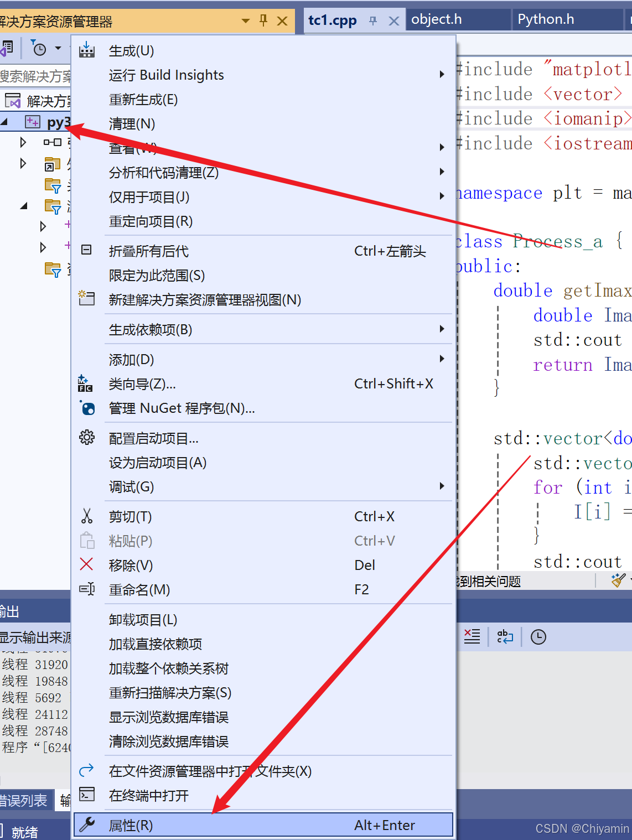Click the pending changes filter clock icon
The image size is (632, 840).
39,48
